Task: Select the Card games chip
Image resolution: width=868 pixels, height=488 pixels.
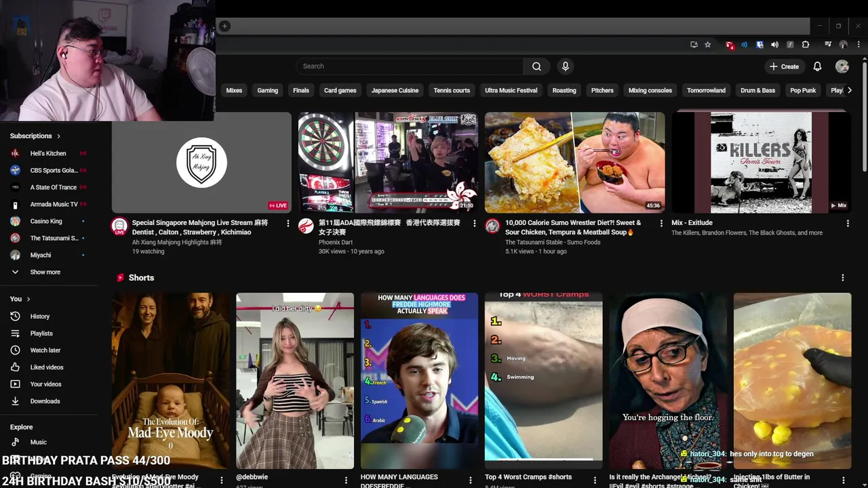Action: pyautogui.click(x=340, y=90)
